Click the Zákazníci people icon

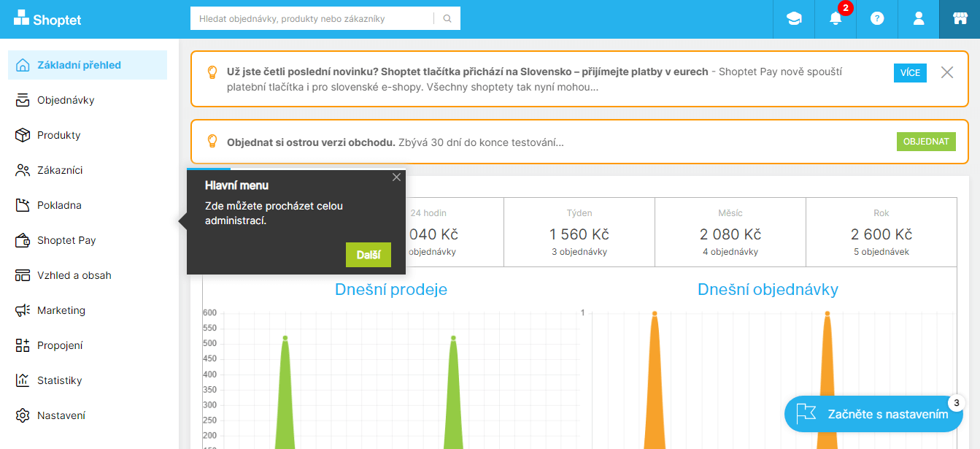click(23, 170)
